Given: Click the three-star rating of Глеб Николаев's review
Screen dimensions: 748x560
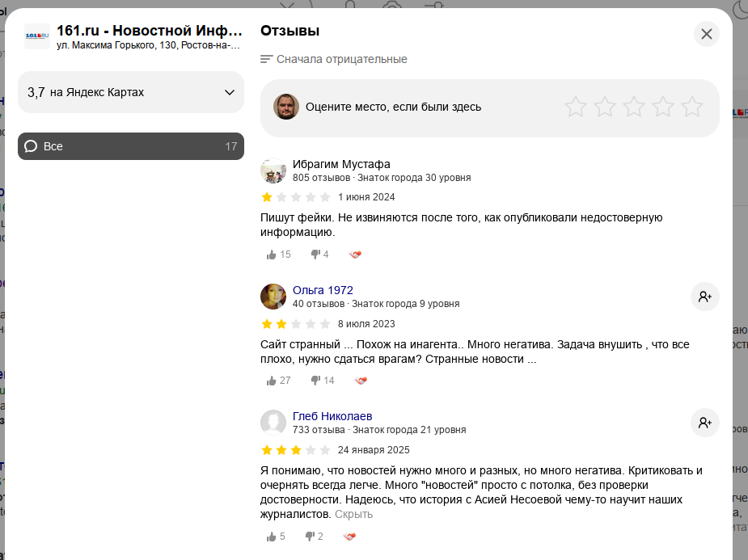Looking at the screenshot, I should (x=296, y=450).
